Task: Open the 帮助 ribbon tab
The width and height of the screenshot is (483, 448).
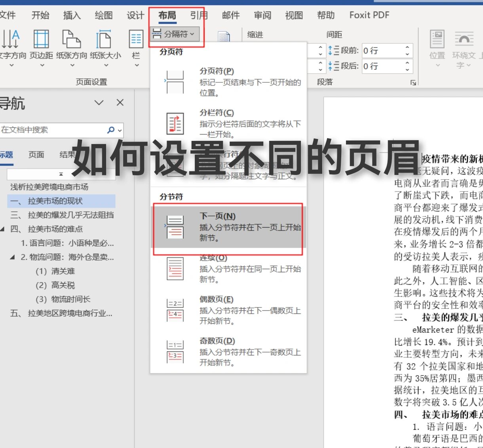Action: click(x=326, y=15)
